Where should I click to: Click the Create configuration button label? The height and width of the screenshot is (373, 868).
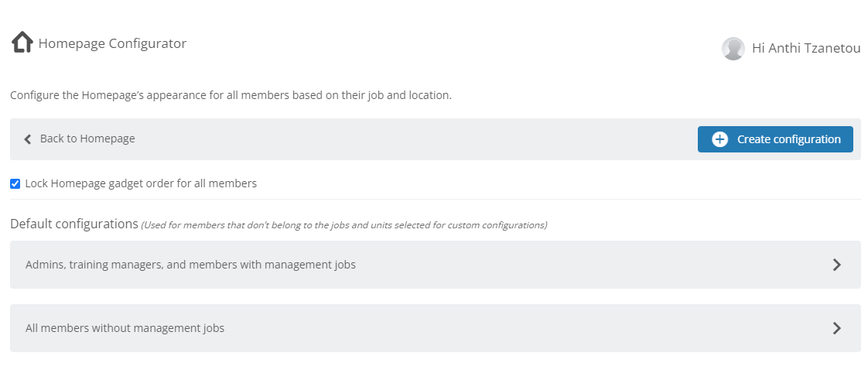(789, 139)
